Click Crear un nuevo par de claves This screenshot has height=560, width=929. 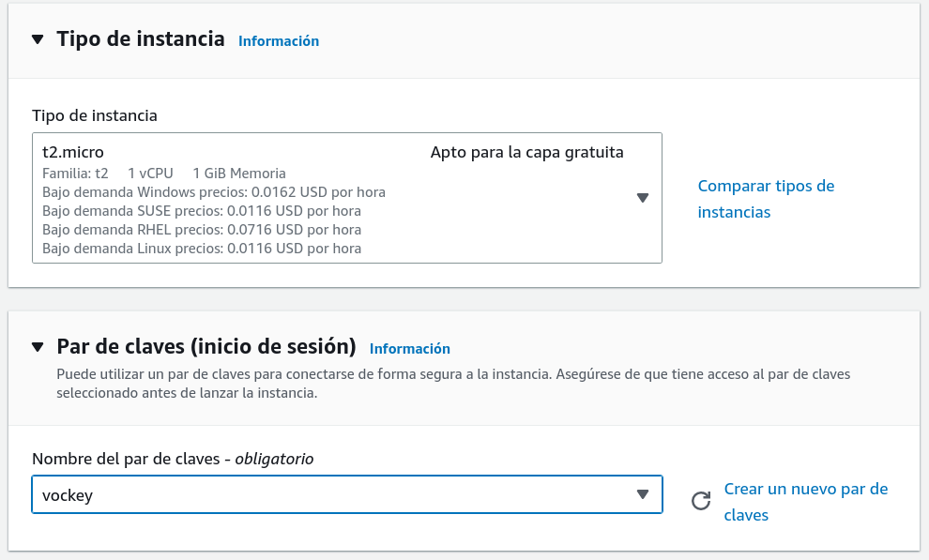coord(805,500)
